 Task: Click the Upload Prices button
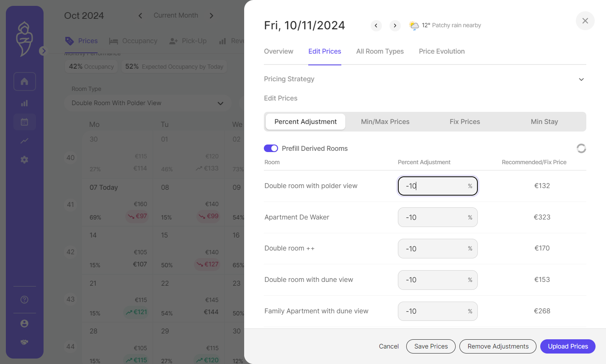pos(567,346)
